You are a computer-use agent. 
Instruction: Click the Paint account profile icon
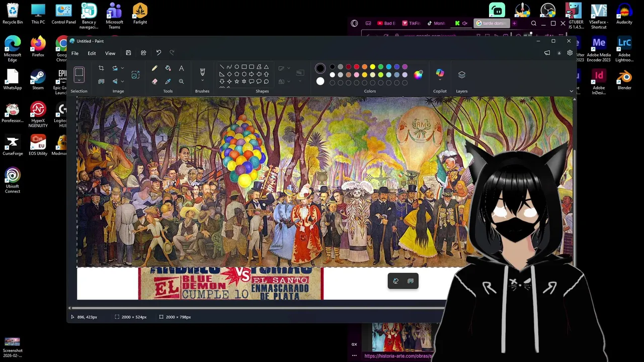pos(558,53)
